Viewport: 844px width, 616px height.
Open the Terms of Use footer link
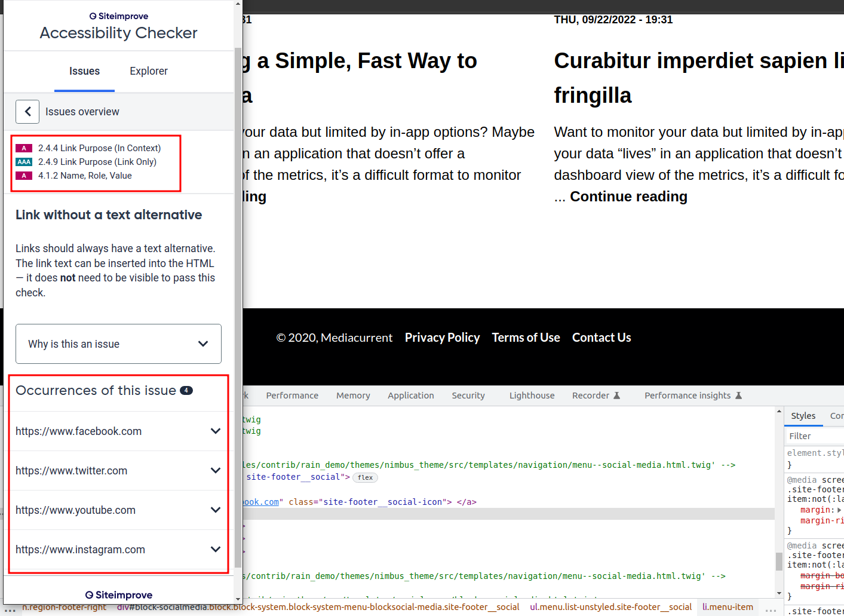click(526, 338)
